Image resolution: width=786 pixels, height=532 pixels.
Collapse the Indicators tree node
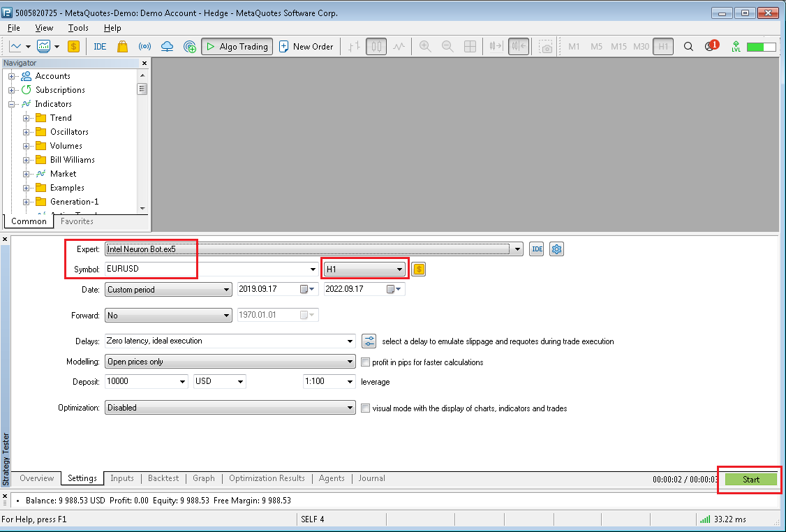click(x=11, y=104)
